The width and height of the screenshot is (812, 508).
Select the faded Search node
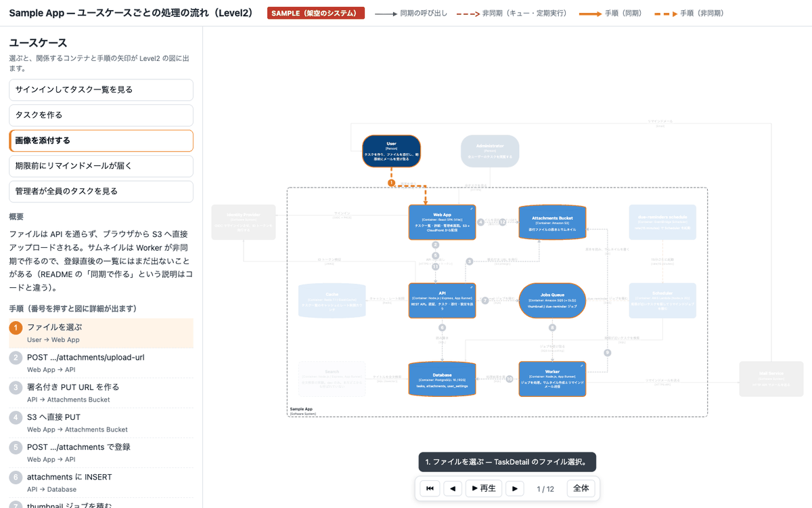[x=332, y=379]
